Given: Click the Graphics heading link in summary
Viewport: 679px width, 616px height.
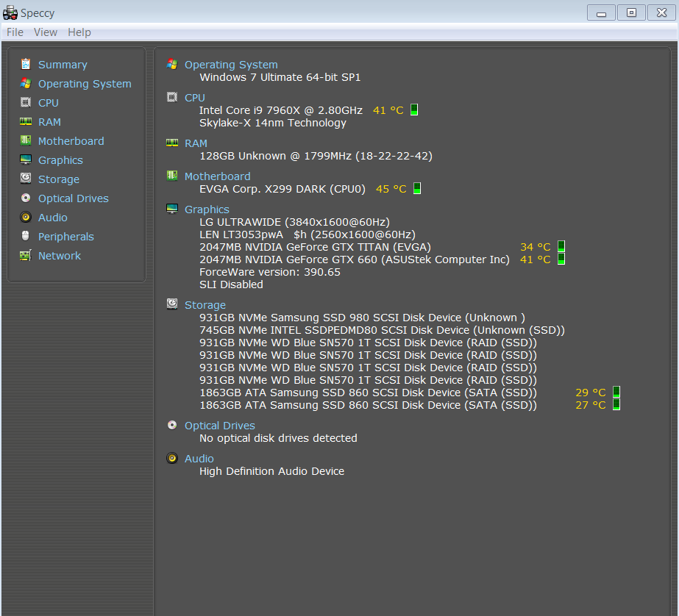Looking at the screenshot, I should pyautogui.click(x=207, y=209).
